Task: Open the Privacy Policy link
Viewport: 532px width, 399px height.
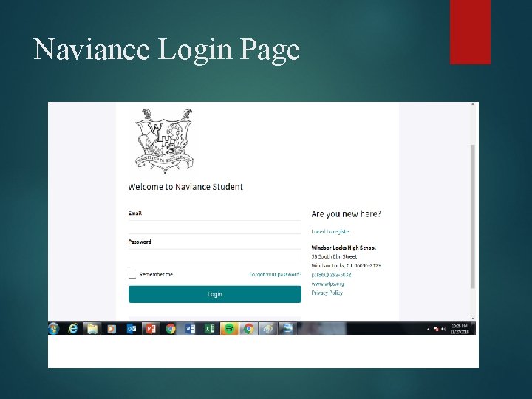Action: click(327, 293)
